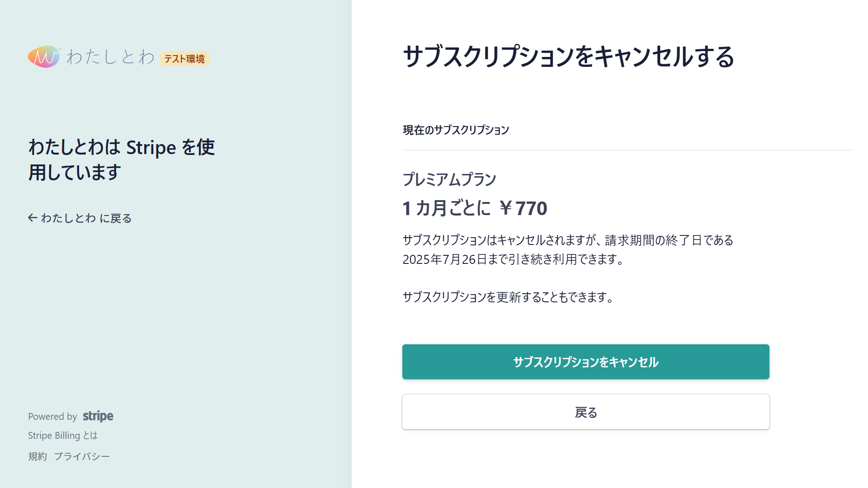Open the Stripe Billing とは link

point(63,436)
